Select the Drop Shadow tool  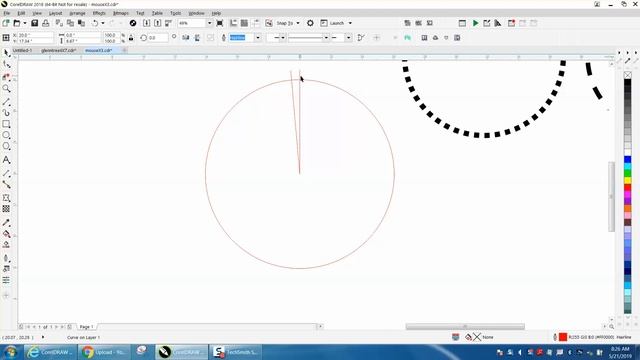[x=7, y=198]
